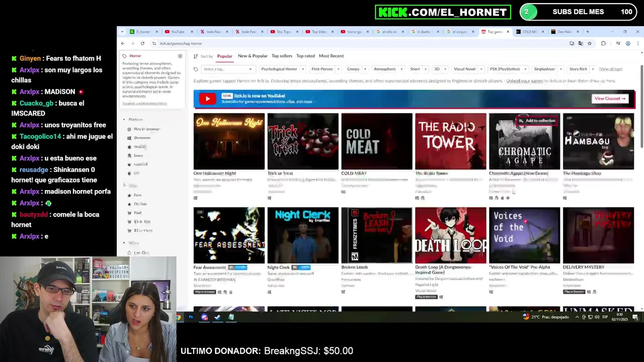
Task: Sort by Top sellers
Action: coord(282,56)
